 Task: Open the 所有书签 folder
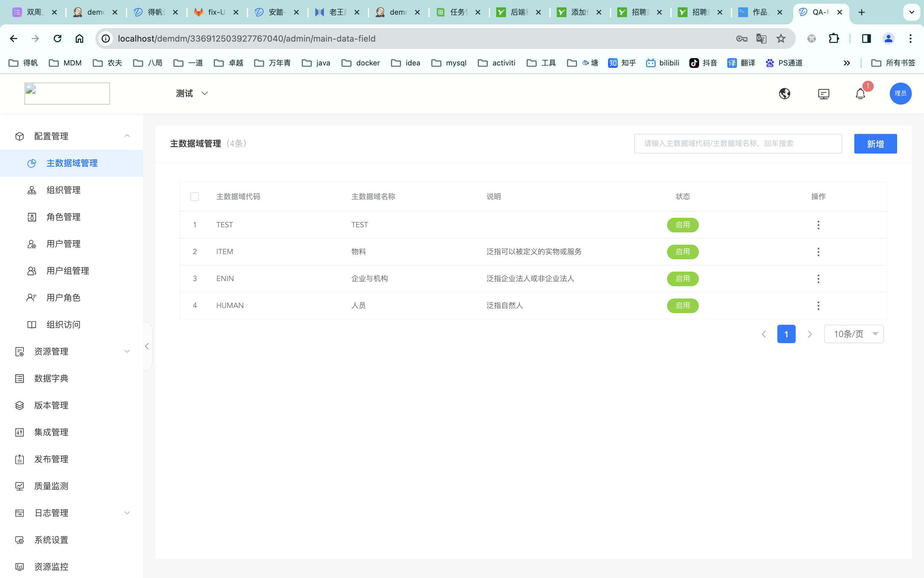tap(893, 63)
